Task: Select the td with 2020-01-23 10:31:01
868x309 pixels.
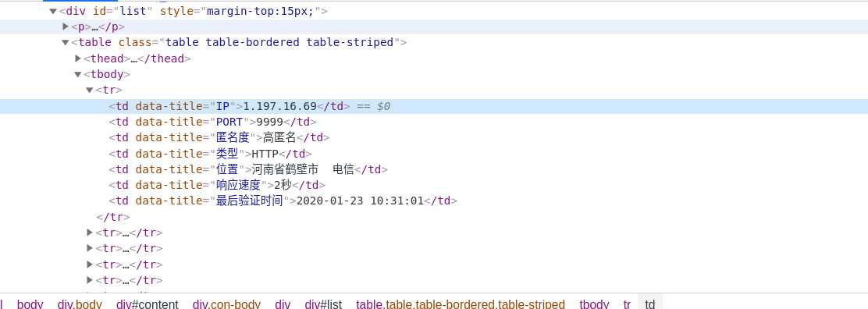Action: (x=283, y=201)
